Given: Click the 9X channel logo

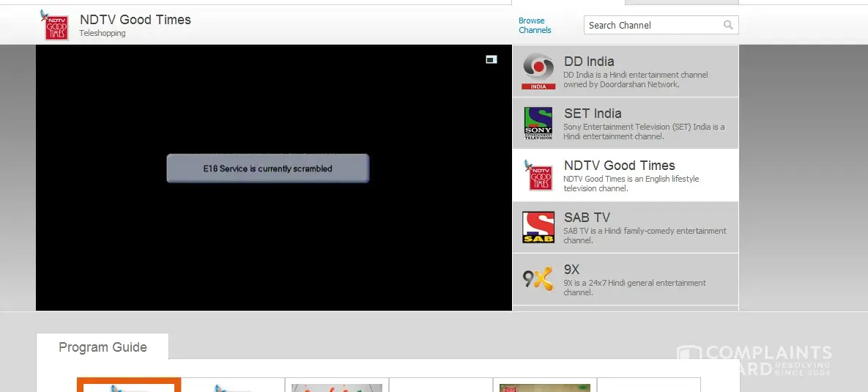Looking at the screenshot, I should point(538,279).
